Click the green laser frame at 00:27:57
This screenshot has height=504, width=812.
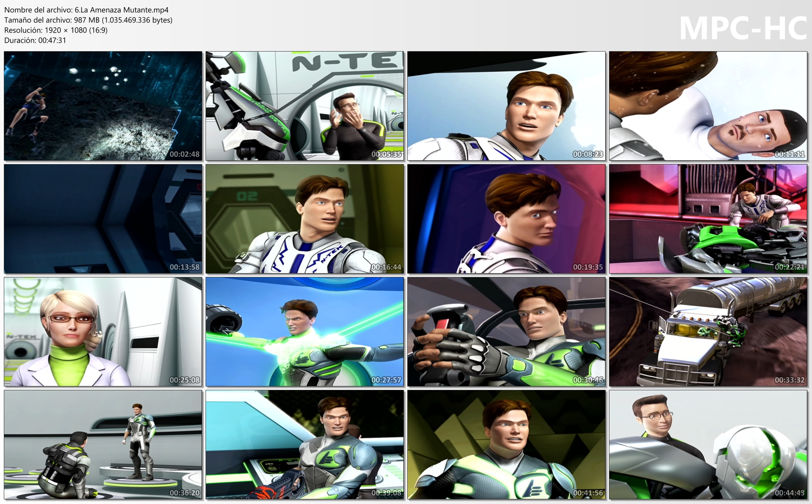305,332
